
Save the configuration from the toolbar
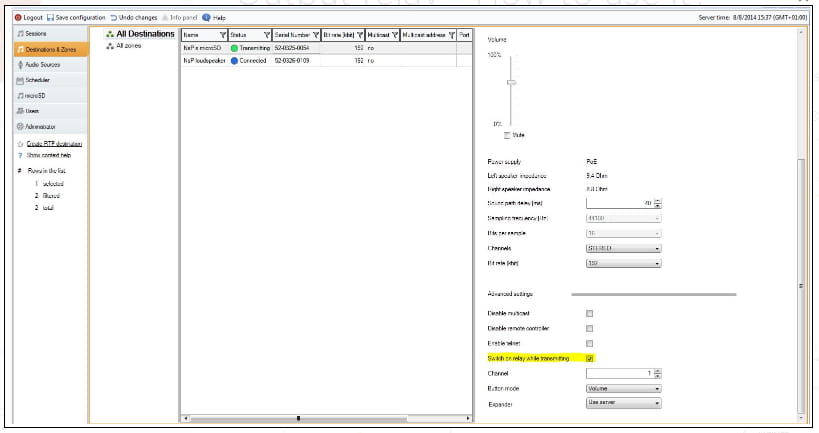(x=76, y=18)
